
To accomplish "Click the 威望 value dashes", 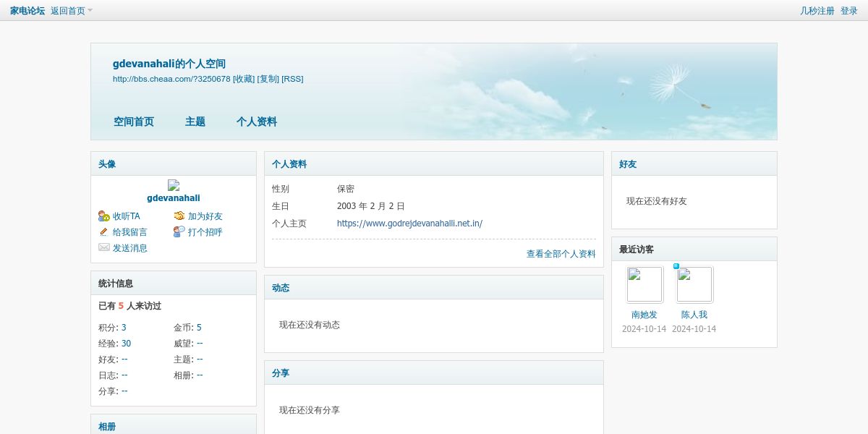I will [200, 344].
